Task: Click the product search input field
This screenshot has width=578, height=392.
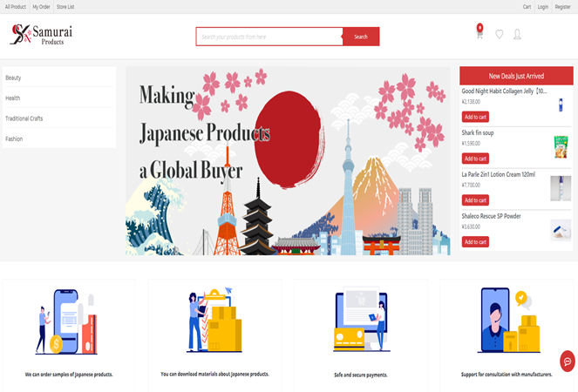Action: pos(269,37)
